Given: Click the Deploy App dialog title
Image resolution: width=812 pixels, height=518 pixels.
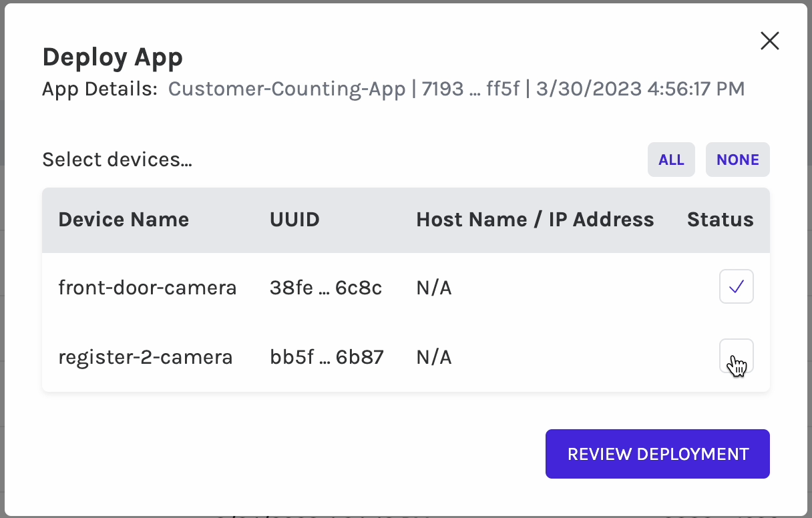Looking at the screenshot, I should point(112,57).
